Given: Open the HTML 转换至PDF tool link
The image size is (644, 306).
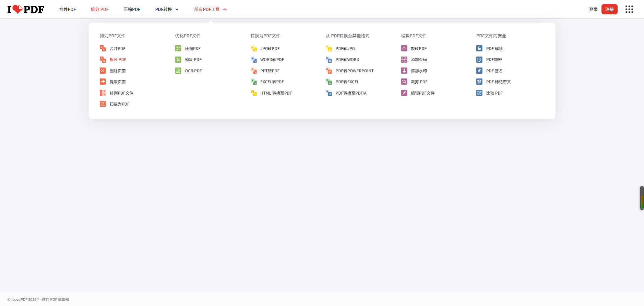Looking at the screenshot, I should click(x=276, y=93).
